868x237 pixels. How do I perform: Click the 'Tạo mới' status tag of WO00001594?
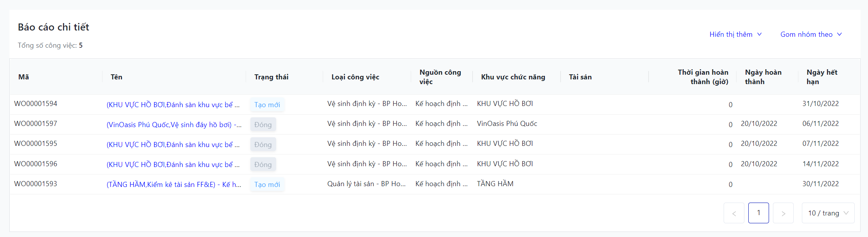(x=267, y=105)
